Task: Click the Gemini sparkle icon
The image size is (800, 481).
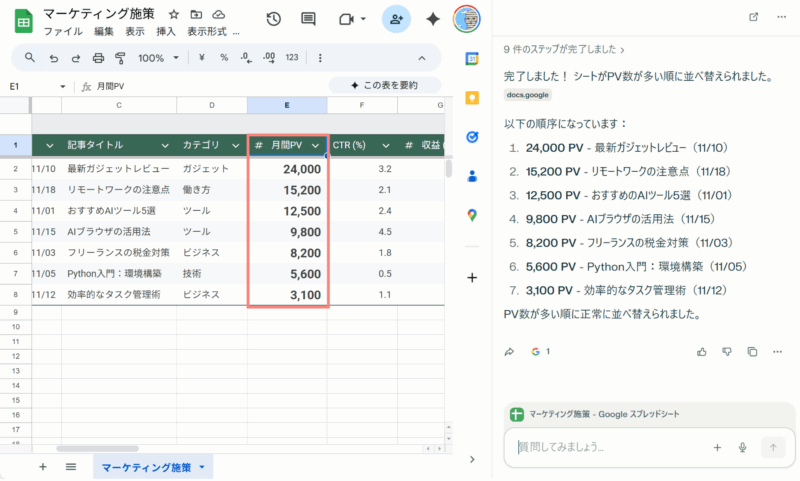Action: tap(433, 19)
